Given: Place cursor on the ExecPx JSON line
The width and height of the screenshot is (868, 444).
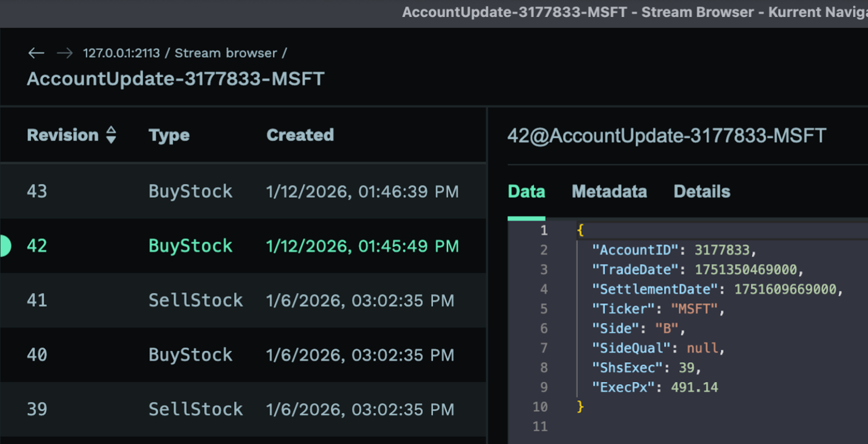Looking at the screenshot, I should 654,388.
